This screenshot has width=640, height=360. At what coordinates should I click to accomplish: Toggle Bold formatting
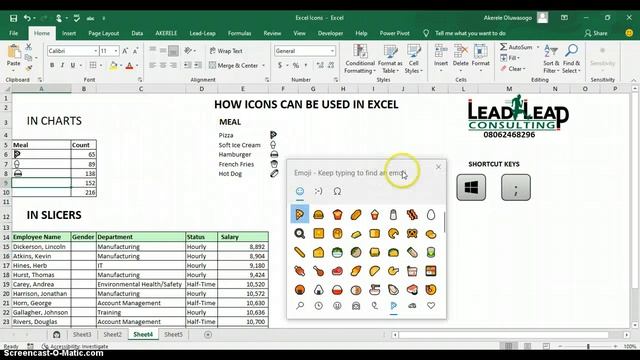click(52, 65)
